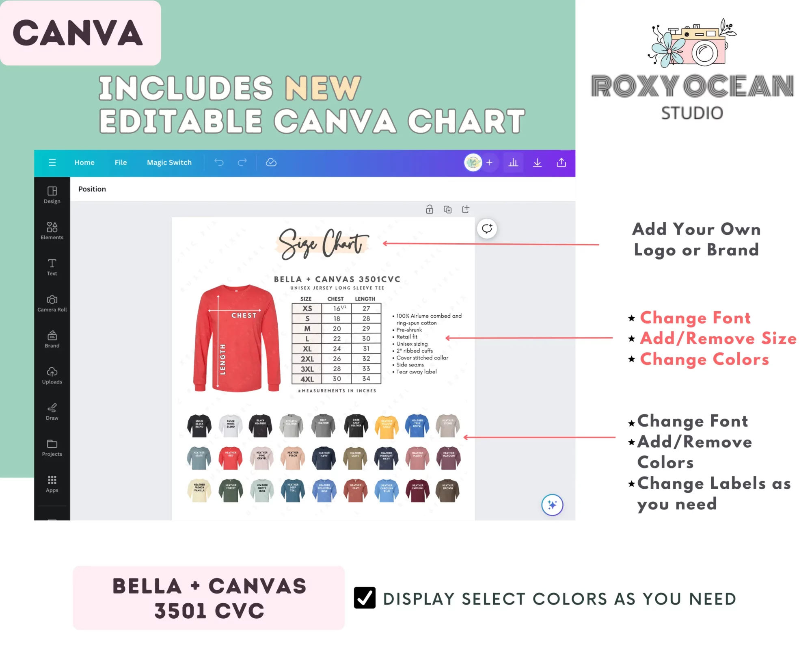Image resolution: width=812 pixels, height=650 pixels.
Task: Click the cloud save status icon
Action: click(271, 162)
